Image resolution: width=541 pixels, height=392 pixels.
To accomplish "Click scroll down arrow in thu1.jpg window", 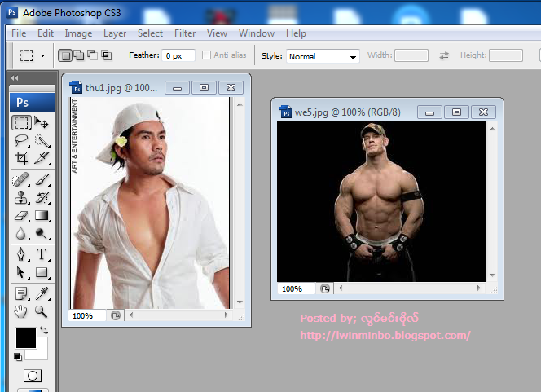I will (240, 302).
